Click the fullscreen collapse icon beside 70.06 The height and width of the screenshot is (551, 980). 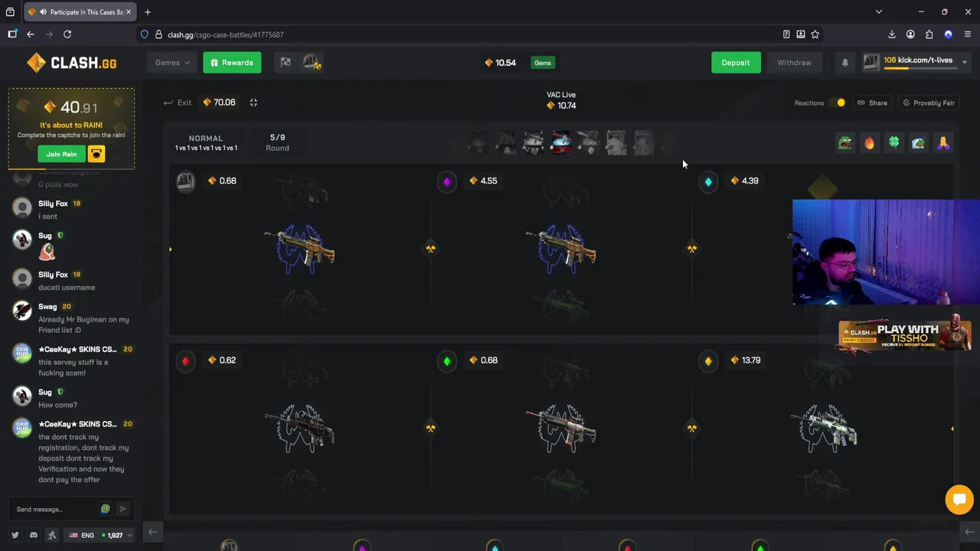tap(253, 103)
